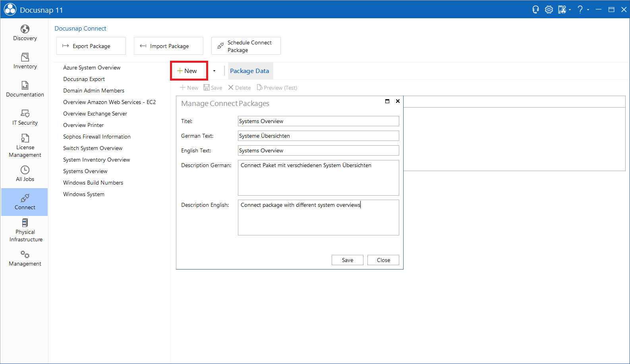
Task: Click the Delete item in sub-toolbar
Action: click(x=239, y=88)
